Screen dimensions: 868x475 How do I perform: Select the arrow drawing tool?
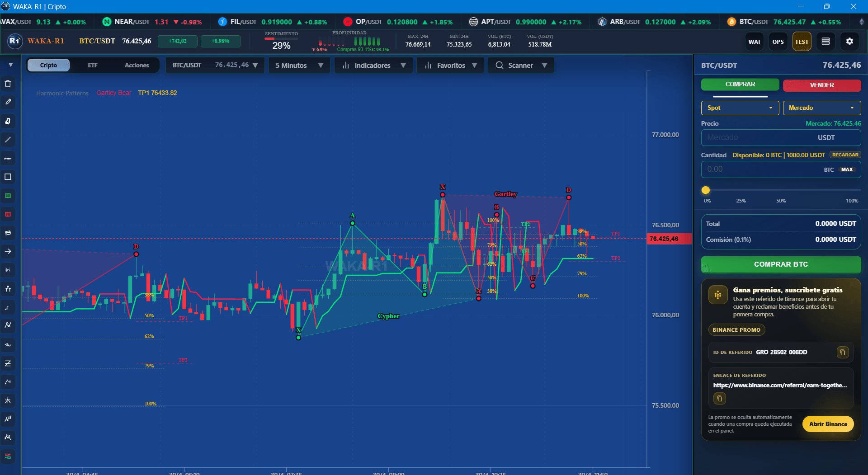pos(8,251)
